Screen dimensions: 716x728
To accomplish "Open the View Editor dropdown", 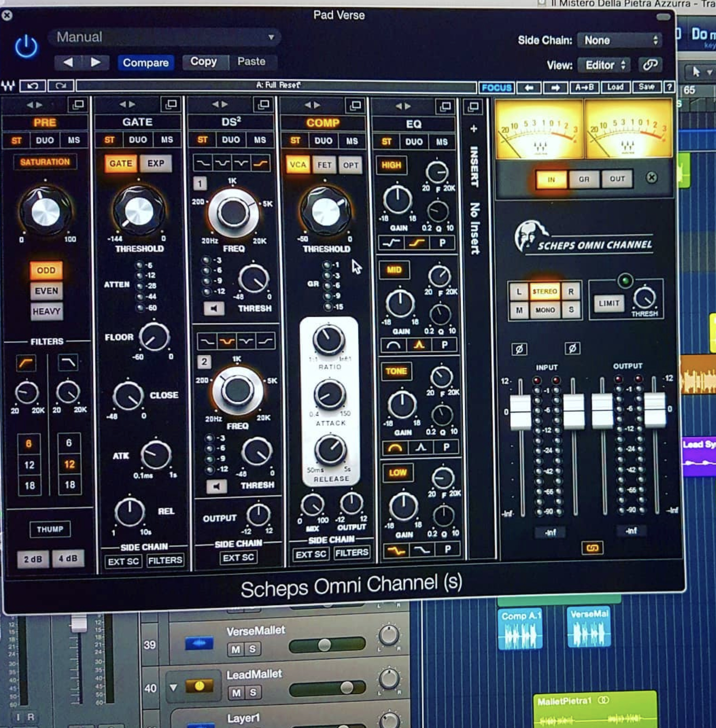I will (604, 65).
